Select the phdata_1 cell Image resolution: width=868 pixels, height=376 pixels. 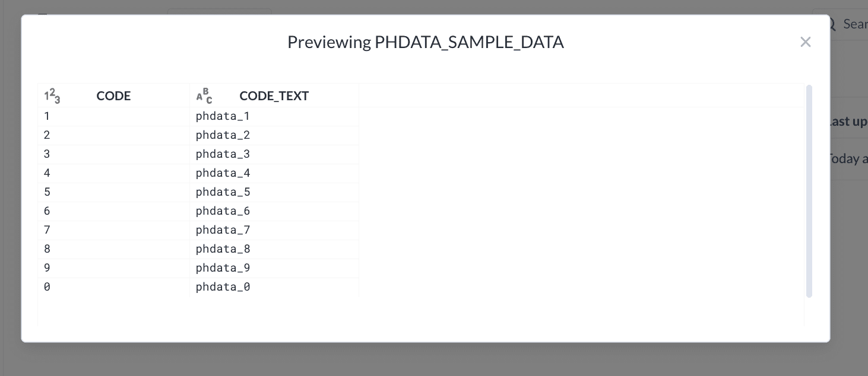[223, 116]
